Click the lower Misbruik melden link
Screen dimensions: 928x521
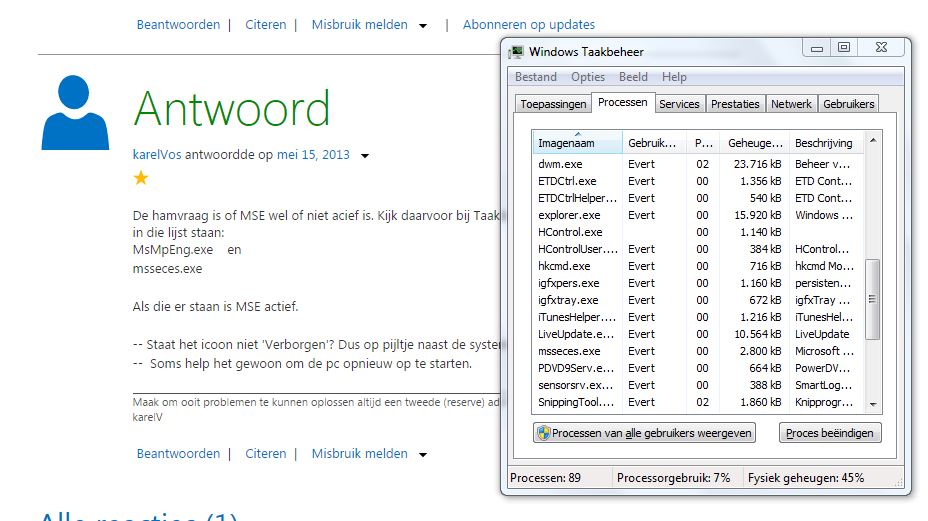[x=360, y=454]
